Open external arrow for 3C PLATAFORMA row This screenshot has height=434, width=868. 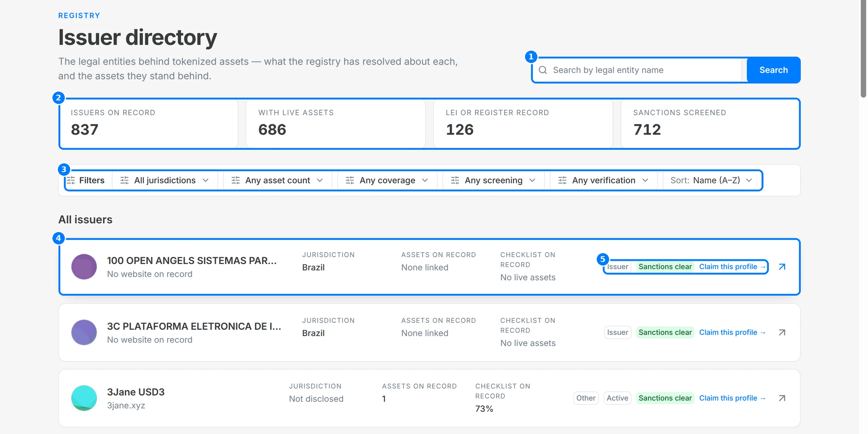click(782, 332)
